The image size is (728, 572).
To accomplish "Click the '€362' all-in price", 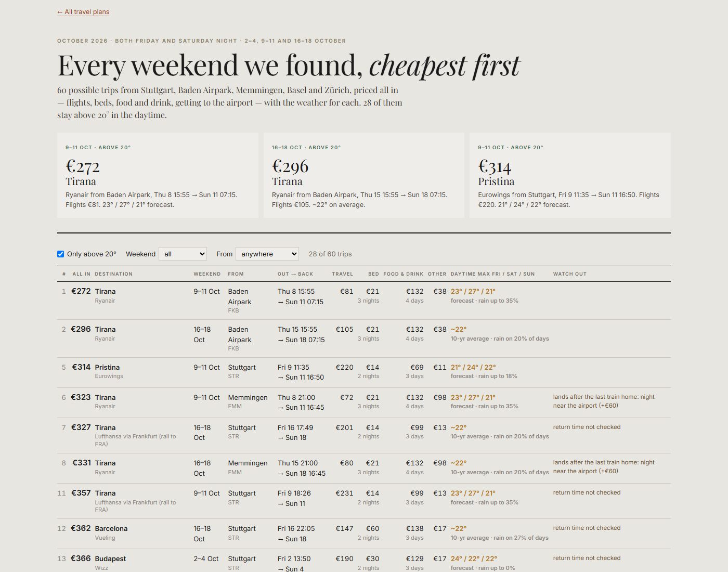I will 81,528.
